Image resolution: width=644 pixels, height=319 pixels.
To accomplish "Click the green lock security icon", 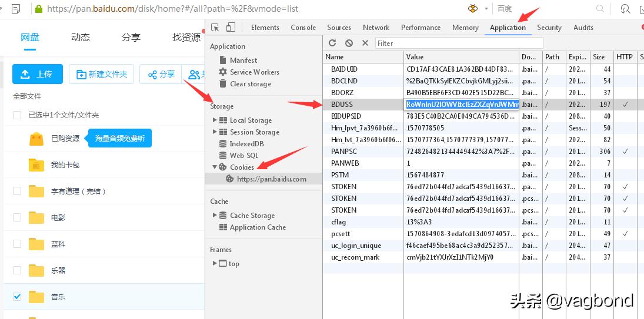I will click(39, 9).
